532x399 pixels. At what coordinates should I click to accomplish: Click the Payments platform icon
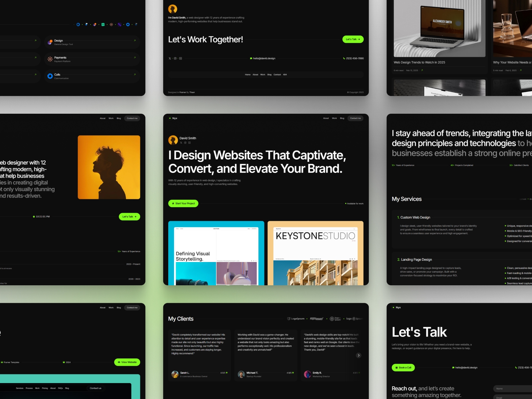[50, 59]
